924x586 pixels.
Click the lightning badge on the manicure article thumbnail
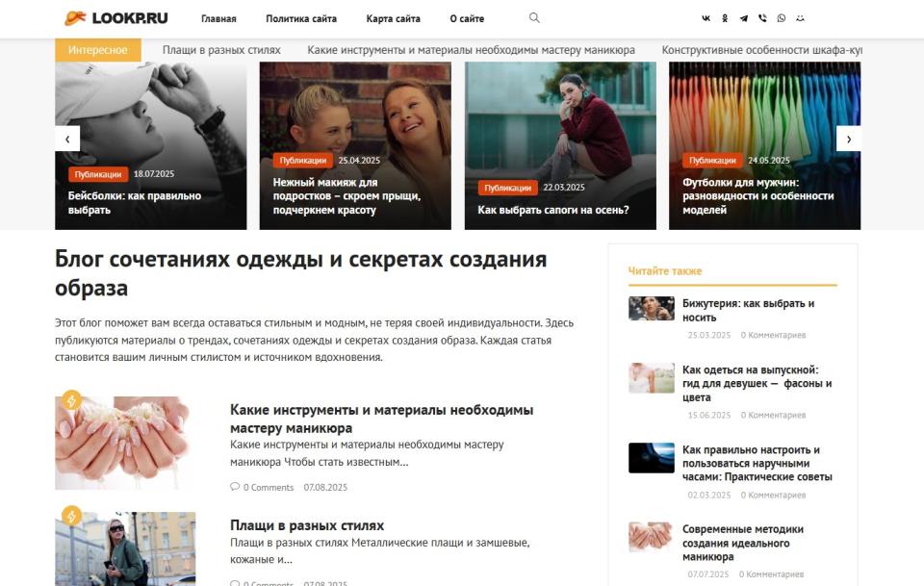coord(73,399)
